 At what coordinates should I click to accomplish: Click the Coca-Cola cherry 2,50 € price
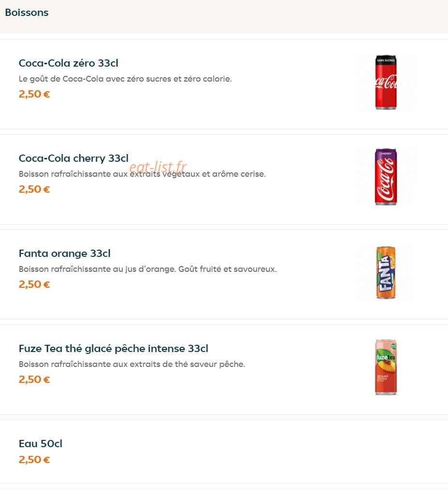[x=34, y=189]
